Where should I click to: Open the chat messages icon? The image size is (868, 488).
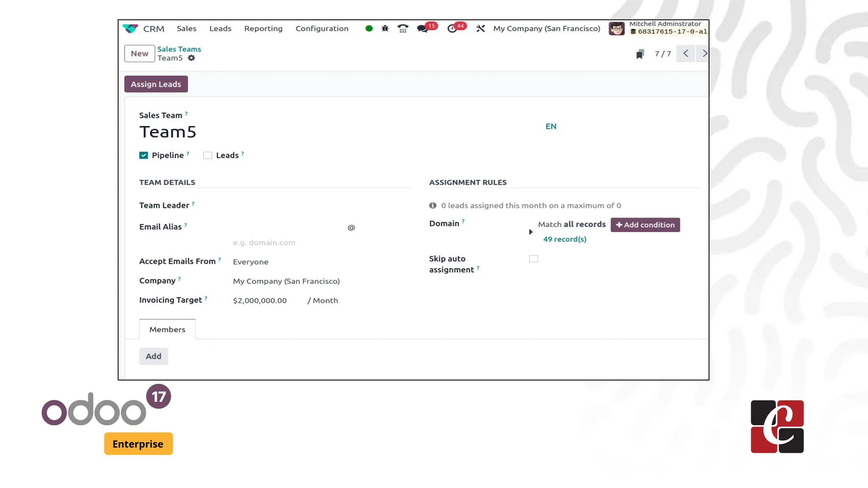point(422,28)
